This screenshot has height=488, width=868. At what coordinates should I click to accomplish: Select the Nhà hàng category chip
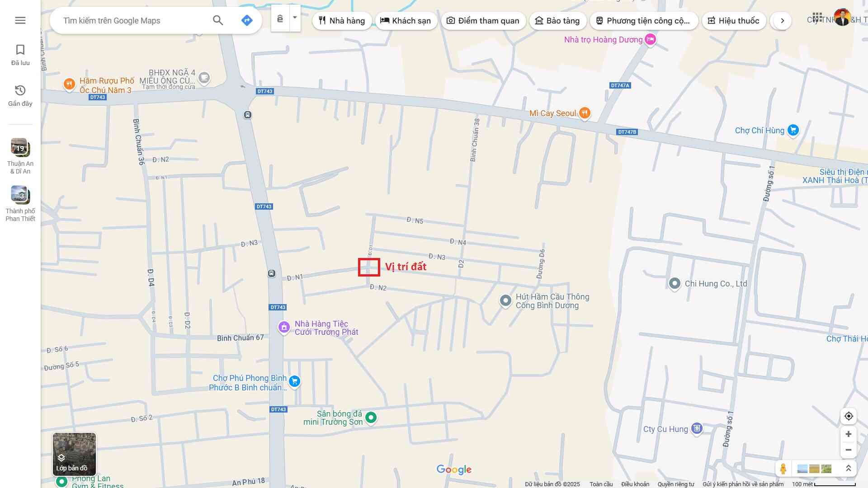342,21
